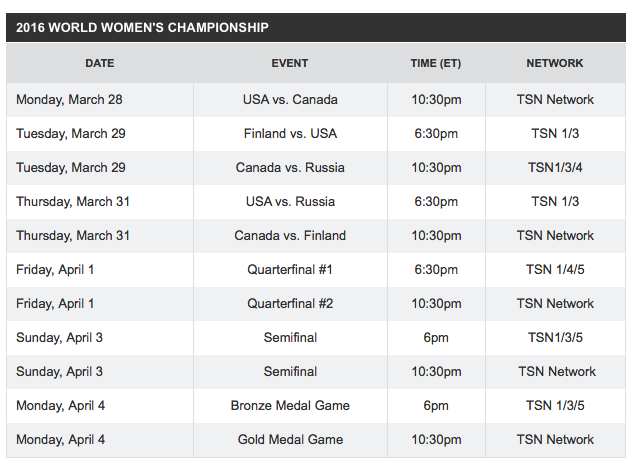Select the 10:30pm Gold Medal Game time
Image resolution: width=632 pixels, height=466 pixels.
(x=436, y=440)
